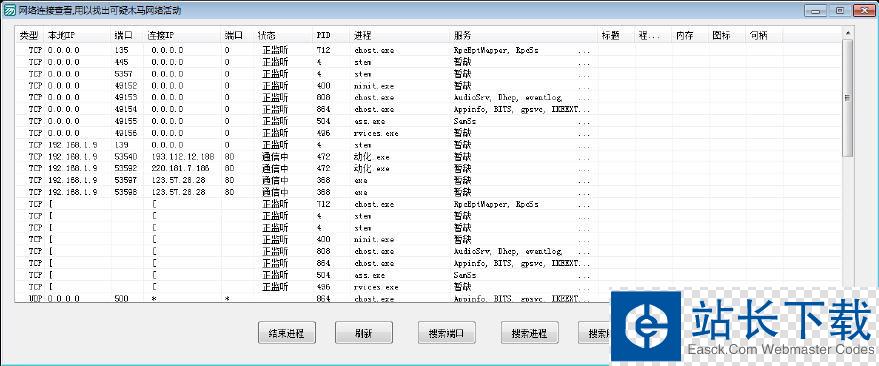Screen dimensions: 879x366
Task: Click the 标题 column header
Action: click(x=616, y=35)
